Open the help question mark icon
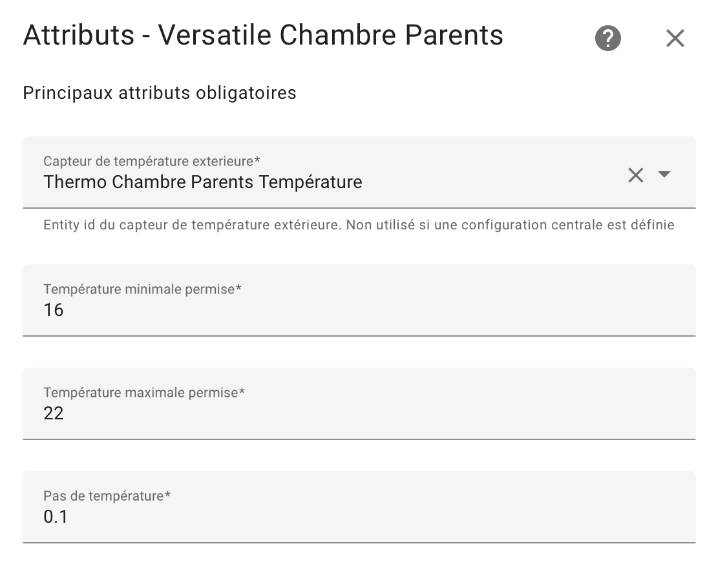716x588 pixels. tap(608, 38)
